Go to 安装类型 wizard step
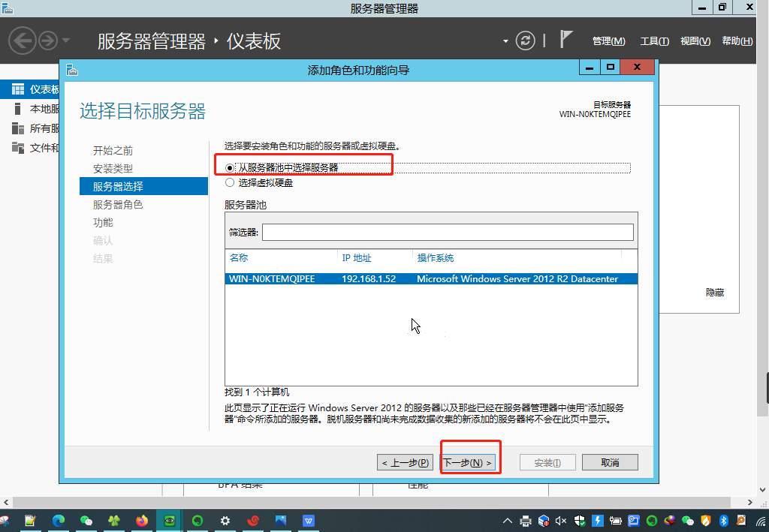This screenshot has height=532, width=769. (x=113, y=169)
